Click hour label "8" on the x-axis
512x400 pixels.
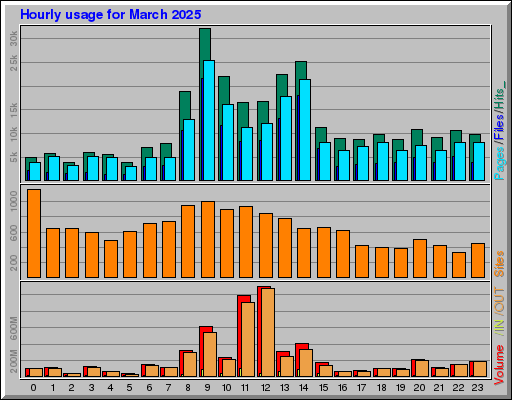pos(188,388)
